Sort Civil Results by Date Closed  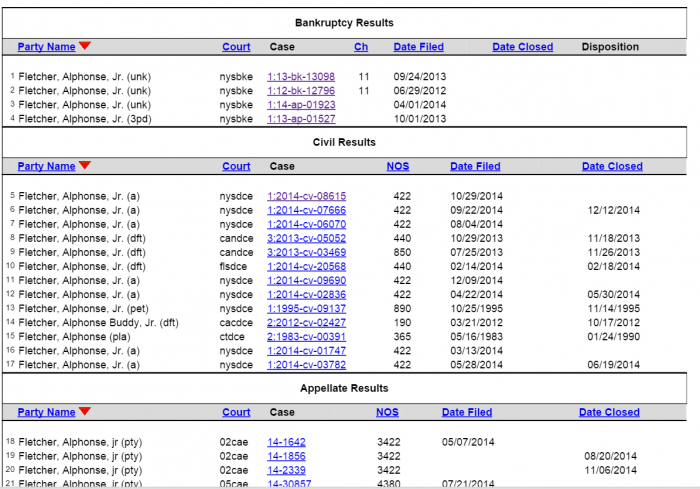(612, 167)
